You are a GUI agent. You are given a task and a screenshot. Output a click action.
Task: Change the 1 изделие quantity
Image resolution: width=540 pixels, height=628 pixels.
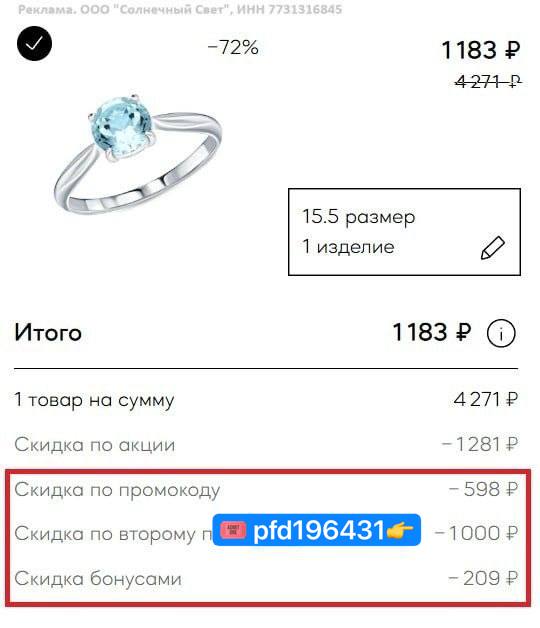pyautogui.click(x=348, y=246)
